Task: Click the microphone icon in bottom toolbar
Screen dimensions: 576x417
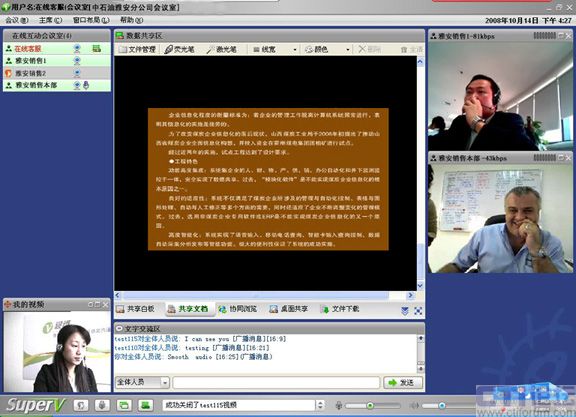Action: (x=102, y=405)
